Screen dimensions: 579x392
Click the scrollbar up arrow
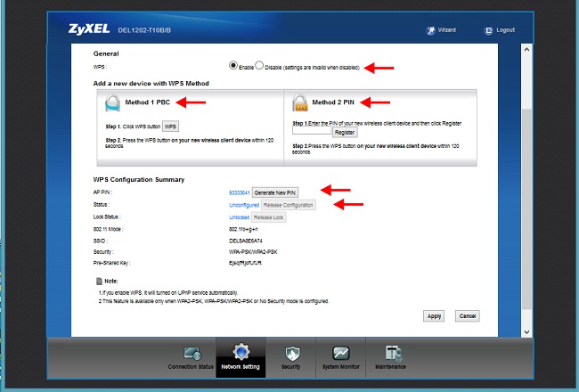(x=527, y=49)
